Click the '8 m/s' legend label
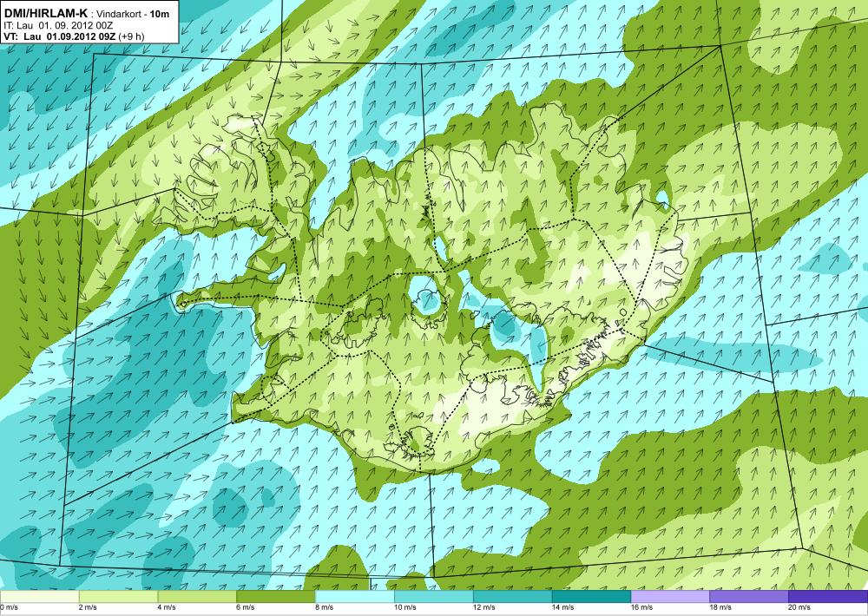This screenshot has height=616, width=868. [x=325, y=607]
